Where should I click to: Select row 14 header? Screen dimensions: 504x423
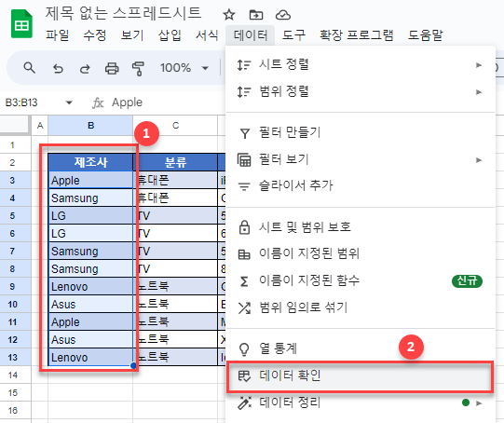13,375
